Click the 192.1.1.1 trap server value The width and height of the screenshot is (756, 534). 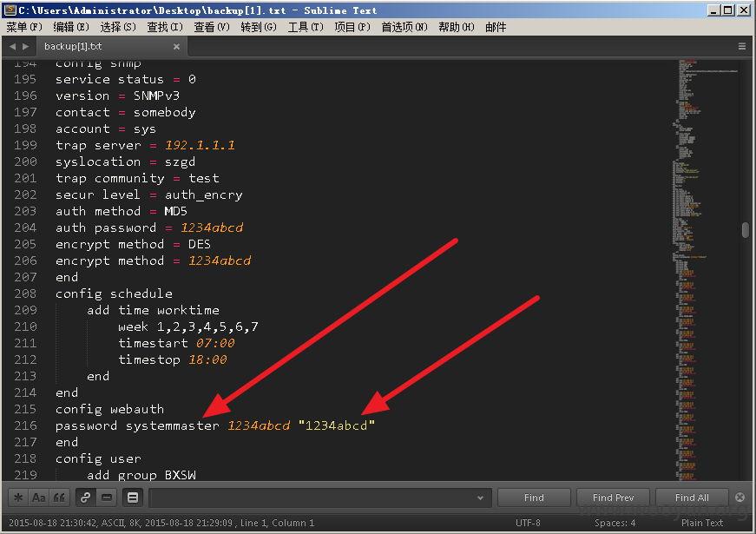tap(200, 145)
